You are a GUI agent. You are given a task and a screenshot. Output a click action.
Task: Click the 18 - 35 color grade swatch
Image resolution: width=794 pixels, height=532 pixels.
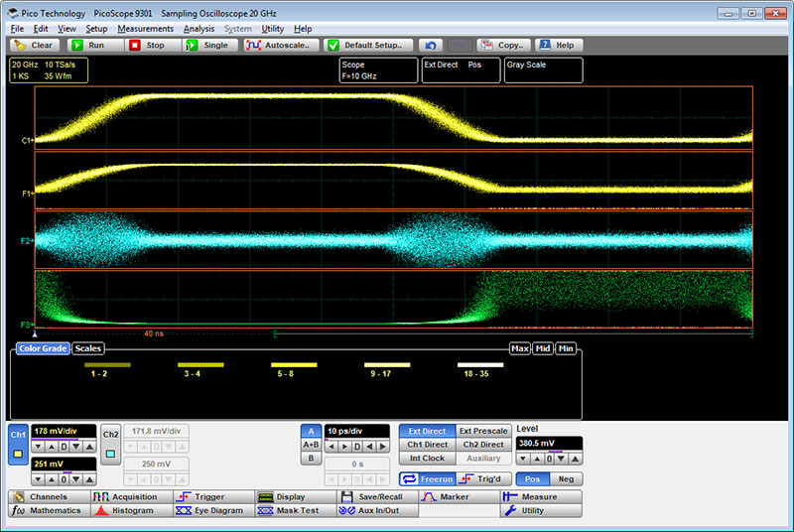(x=480, y=365)
